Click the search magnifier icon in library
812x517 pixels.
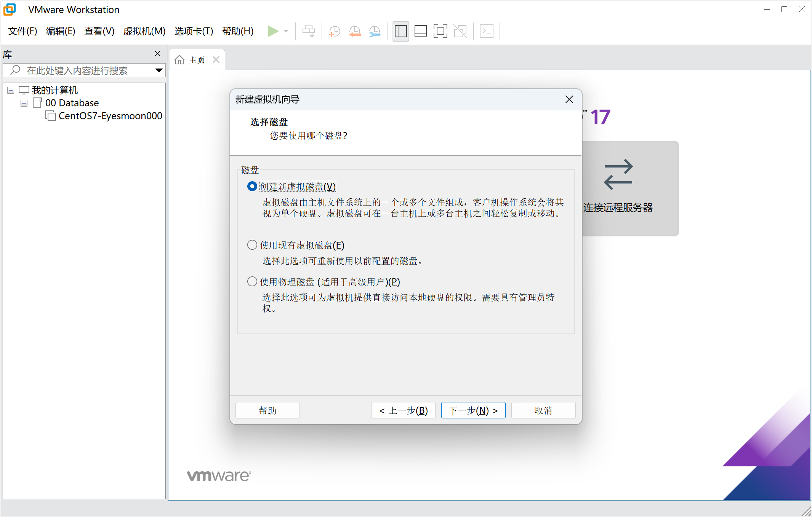point(15,70)
